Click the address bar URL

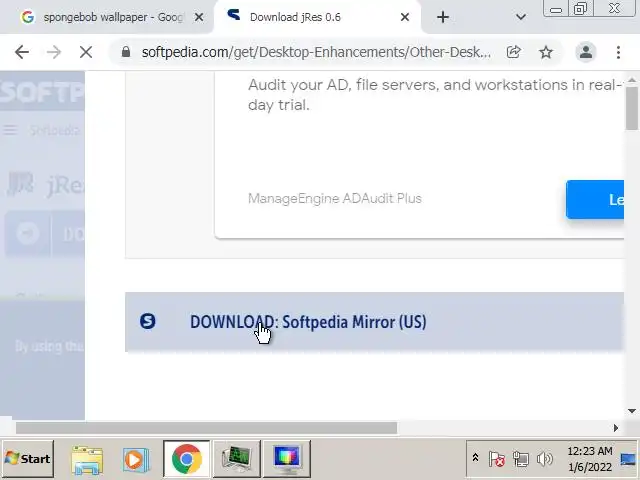316,52
